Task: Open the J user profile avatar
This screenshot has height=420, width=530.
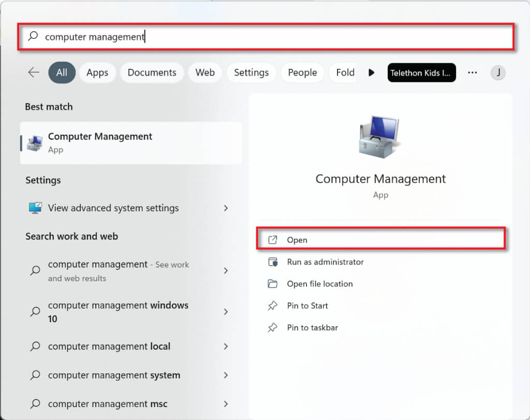Action: (498, 73)
